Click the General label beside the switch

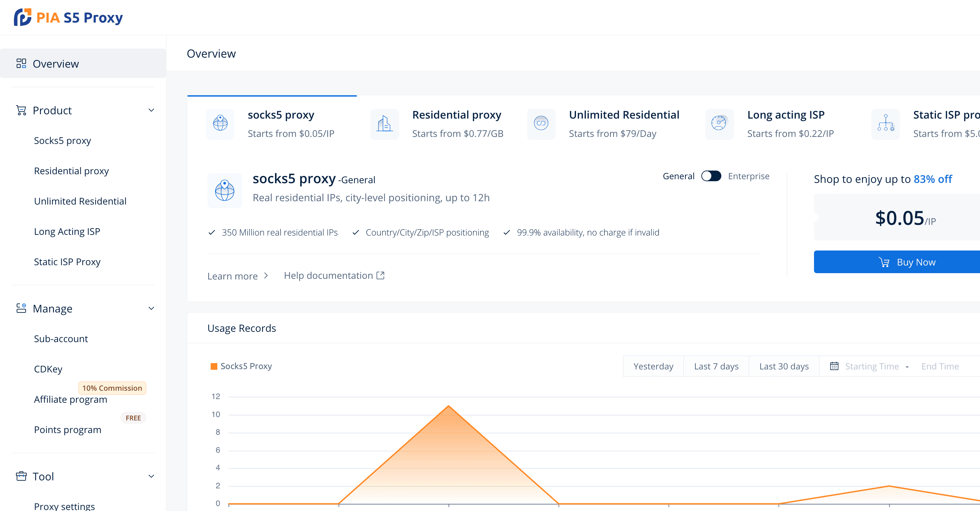[678, 176]
